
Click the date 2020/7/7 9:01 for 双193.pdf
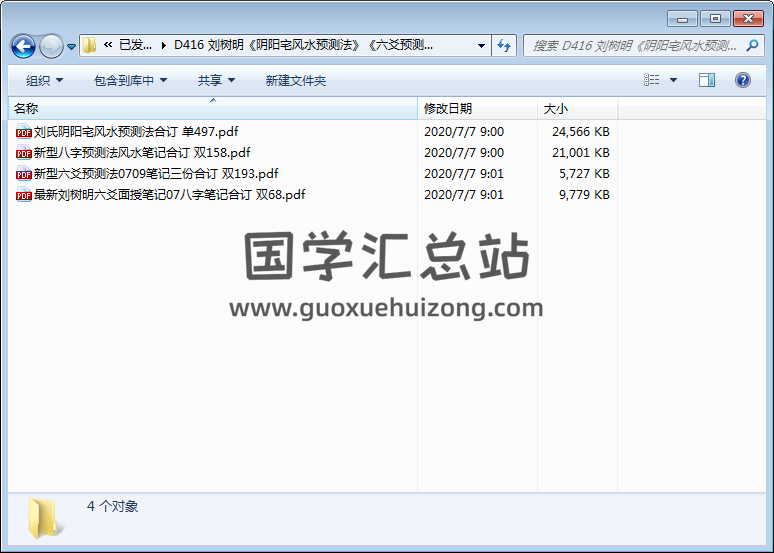click(464, 174)
